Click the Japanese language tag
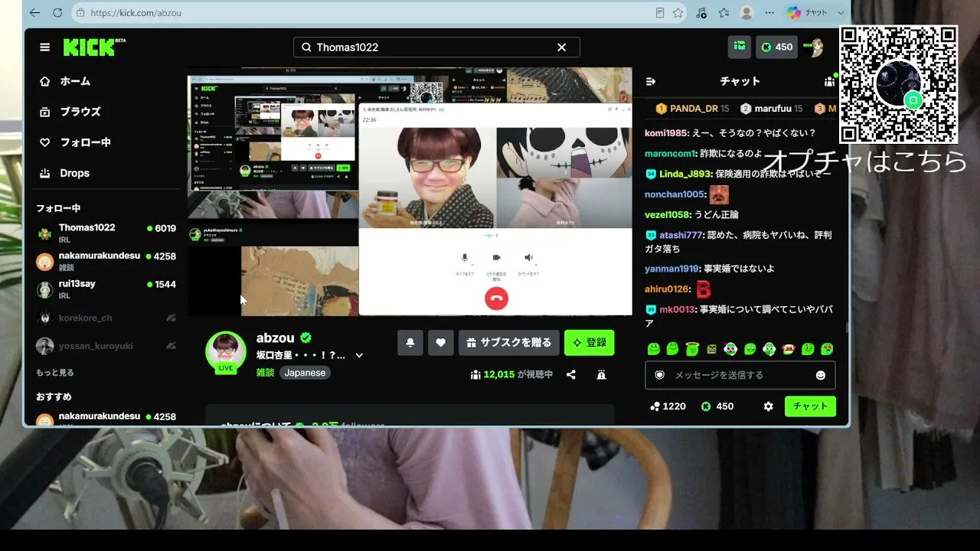Viewport: 980px width, 551px height. click(x=305, y=373)
